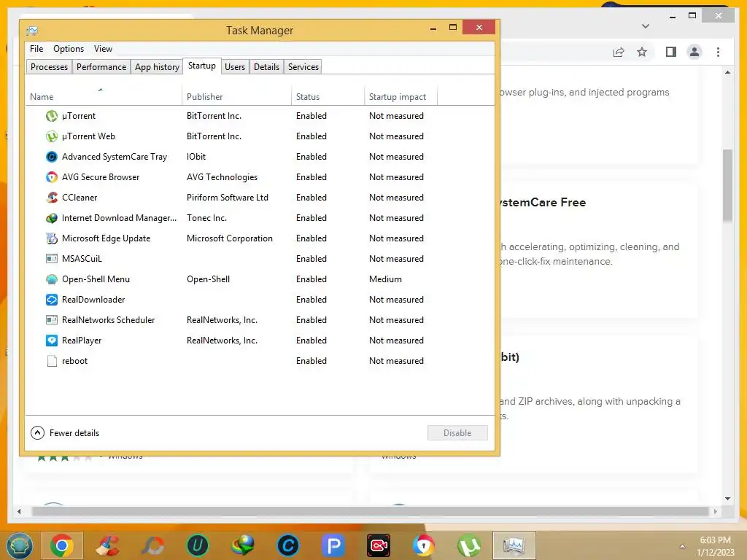Click the 'Medium' startup impact value
747x560 pixels.
click(385, 279)
